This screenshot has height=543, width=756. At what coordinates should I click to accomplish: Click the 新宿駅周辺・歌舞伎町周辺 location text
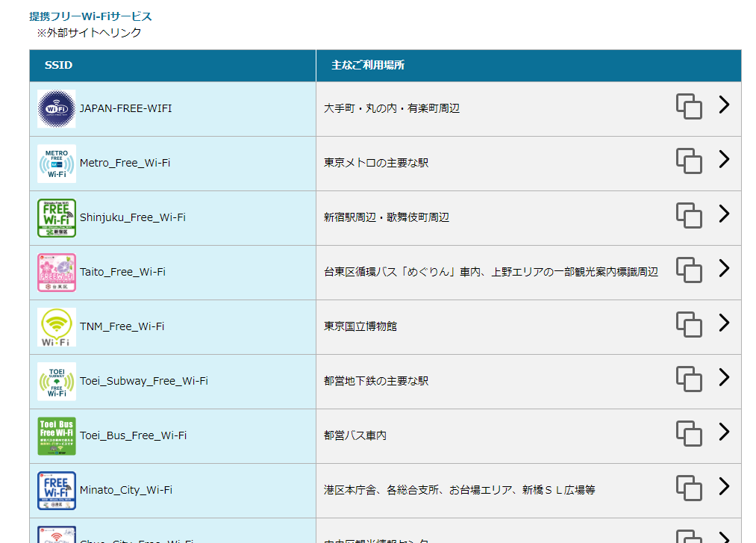tap(386, 217)
